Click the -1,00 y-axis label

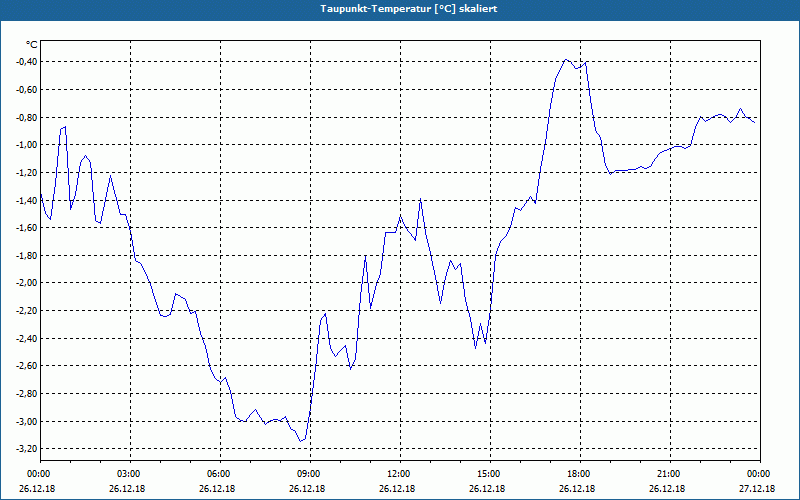(x=28, y=145)
